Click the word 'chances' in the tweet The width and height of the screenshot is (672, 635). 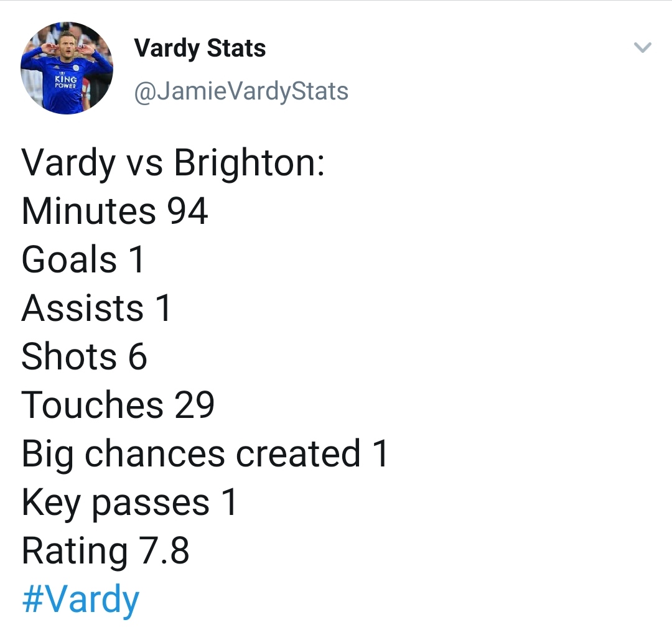[x=155, y=453]
